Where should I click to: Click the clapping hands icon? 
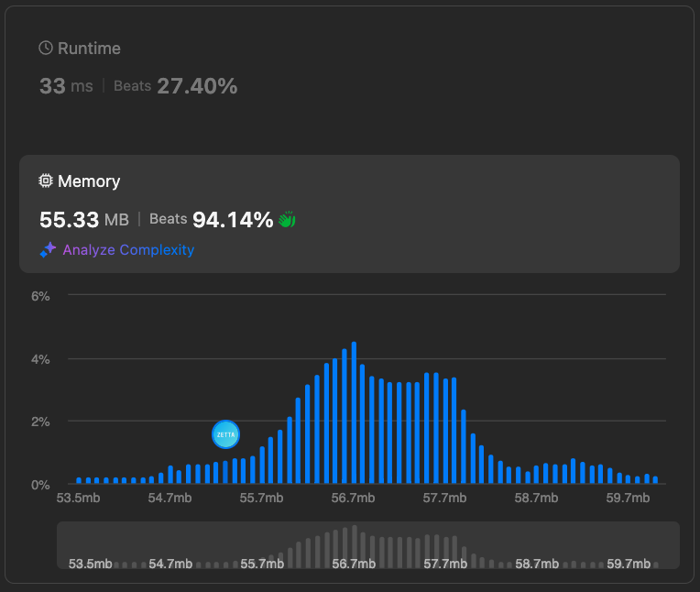click(x=287, y=220)
